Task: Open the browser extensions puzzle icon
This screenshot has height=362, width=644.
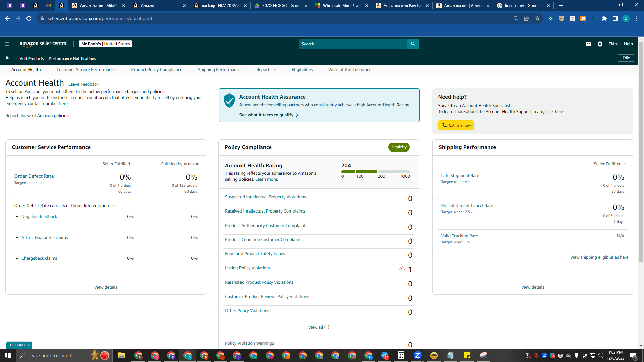Action: pyautogui.click(x=604, y=18)
